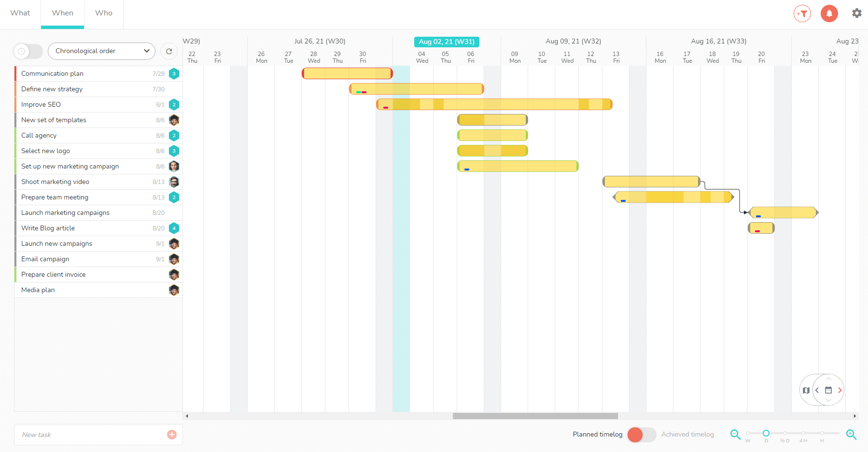Click the Jul 26, 21 (W30) week header
The height and width of the screenshot is (452, 868).
(x=320, y=42)
